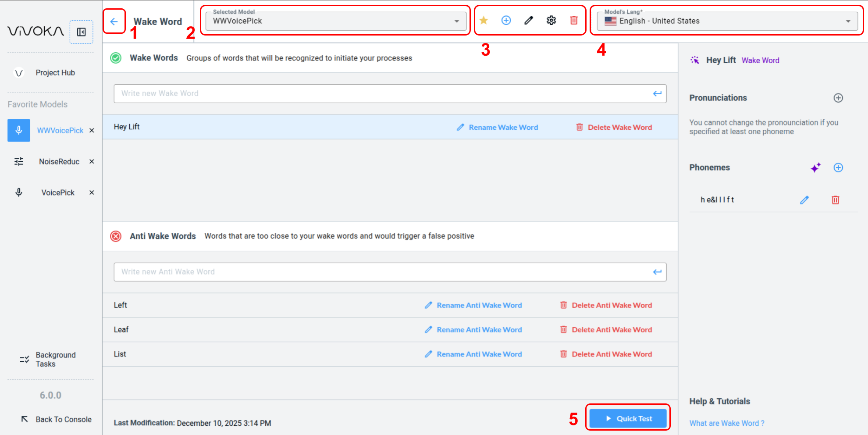Add a phoneme with the blue plus icon
This screenshot has height=435, width=868.
pyautogui.click(x=838, y=168)
